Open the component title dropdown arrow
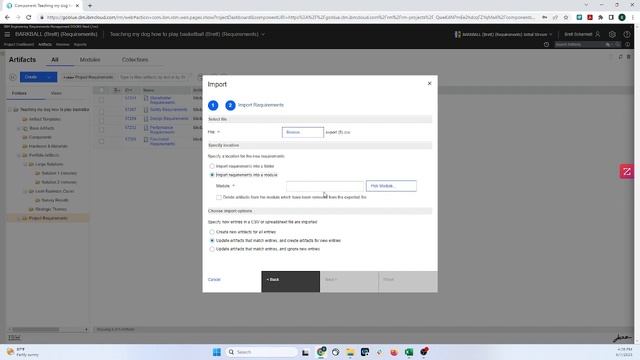This screenshot has width=640, height=360. [263, 34]
